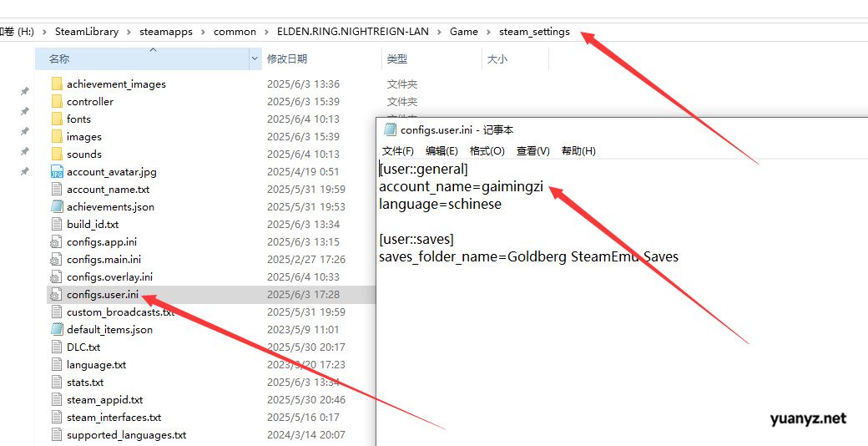Screen dimensions: 868x446
Task: Click the stats.txt file icon
Action: tap(57, 382)
